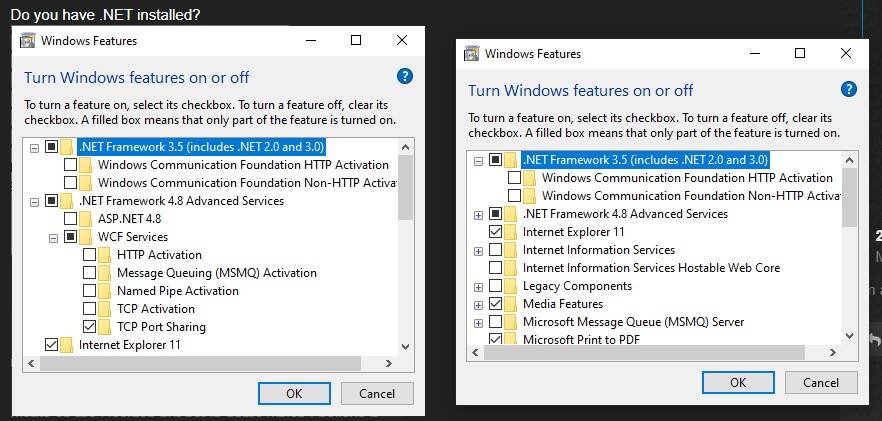Click Cancel in the right Windows Features window
Screen dimensions: 882x421
821,383
